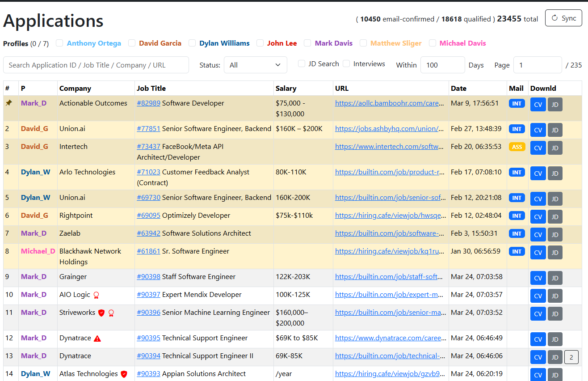Open job link #90398 for Grainger
This screenshot has height=381, width=588.
pyautogui.click(x=148, y=276)
